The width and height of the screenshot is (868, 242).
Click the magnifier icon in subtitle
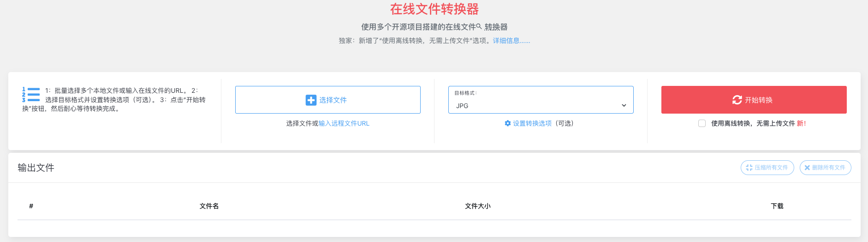(x=479, y=26)
